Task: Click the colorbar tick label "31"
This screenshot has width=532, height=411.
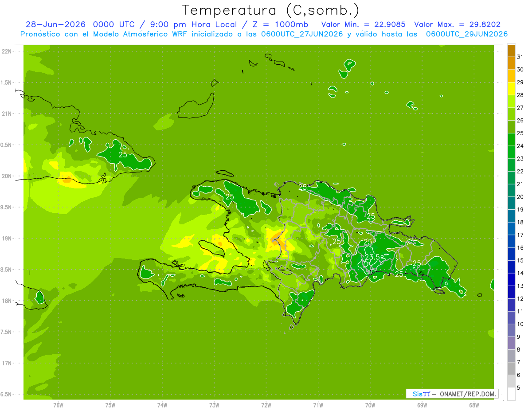Action: pos(520,57)
